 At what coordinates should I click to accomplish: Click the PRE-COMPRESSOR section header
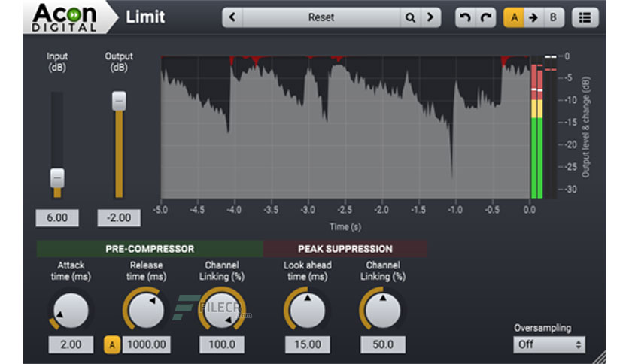point(150,248)
